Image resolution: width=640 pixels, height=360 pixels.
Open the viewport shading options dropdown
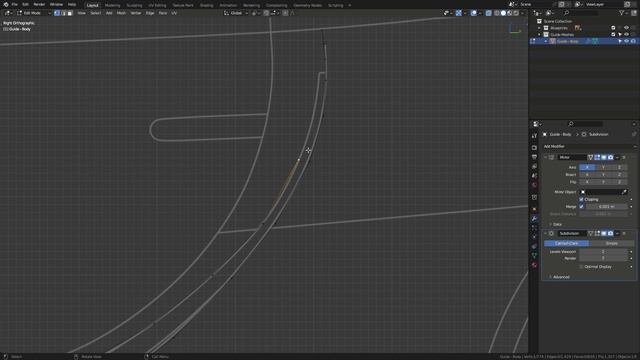tap(523, 13)
